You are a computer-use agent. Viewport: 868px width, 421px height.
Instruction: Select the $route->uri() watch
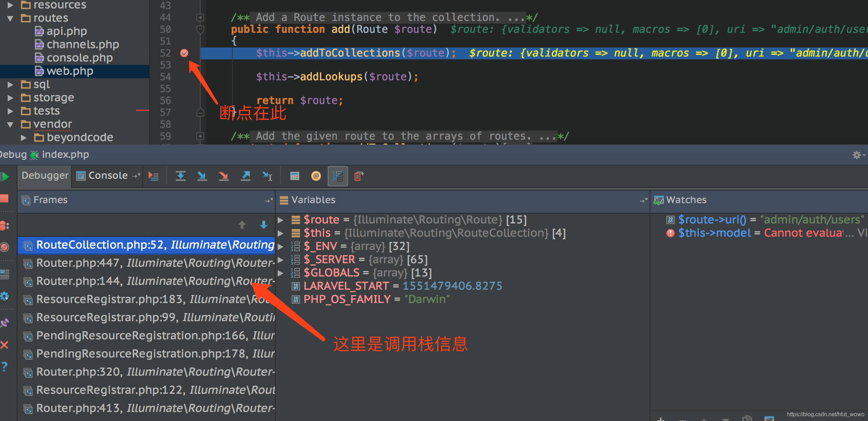pyautogui.click(x=765, y=220)
